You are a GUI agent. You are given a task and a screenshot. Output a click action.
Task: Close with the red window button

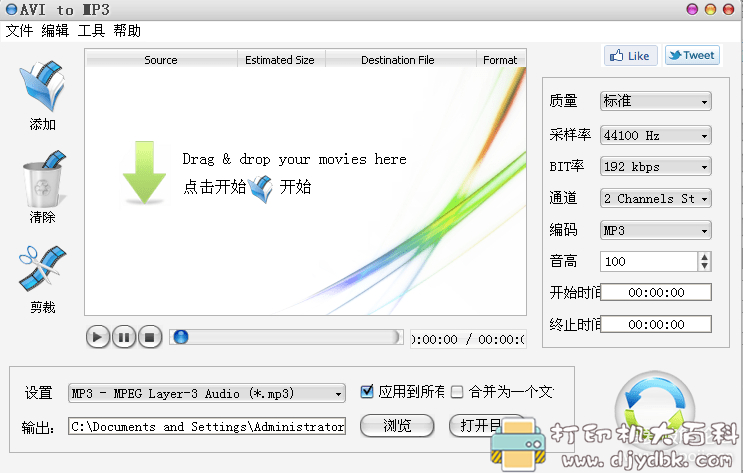point(728,9)
